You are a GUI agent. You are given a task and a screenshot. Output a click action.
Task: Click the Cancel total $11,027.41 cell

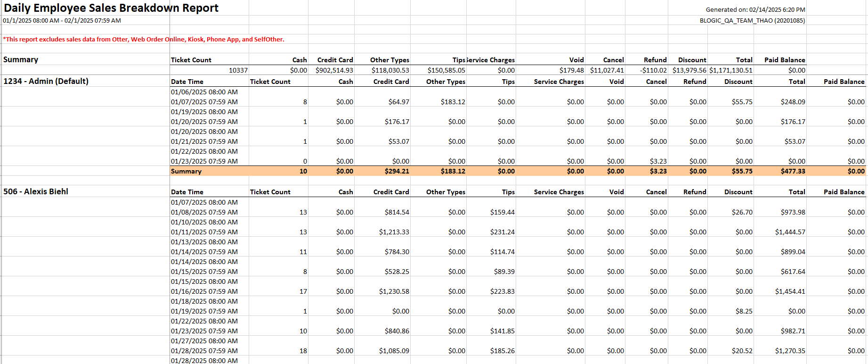pos(607,70)
